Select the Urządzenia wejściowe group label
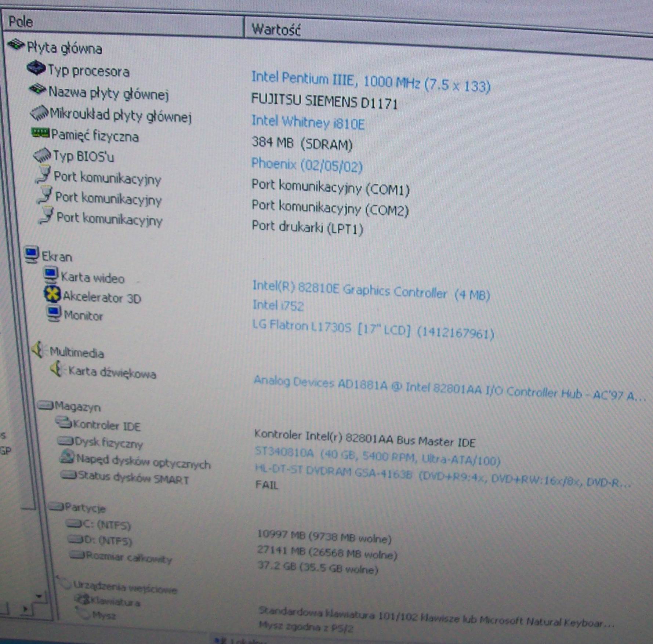Viewport: 653px width, 644px height. (x=126, y=587)
